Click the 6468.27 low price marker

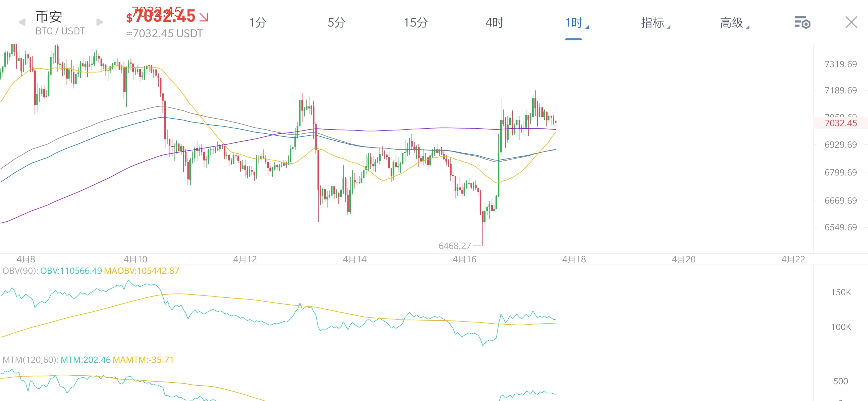pyautogui.click(x=454, y=246)
